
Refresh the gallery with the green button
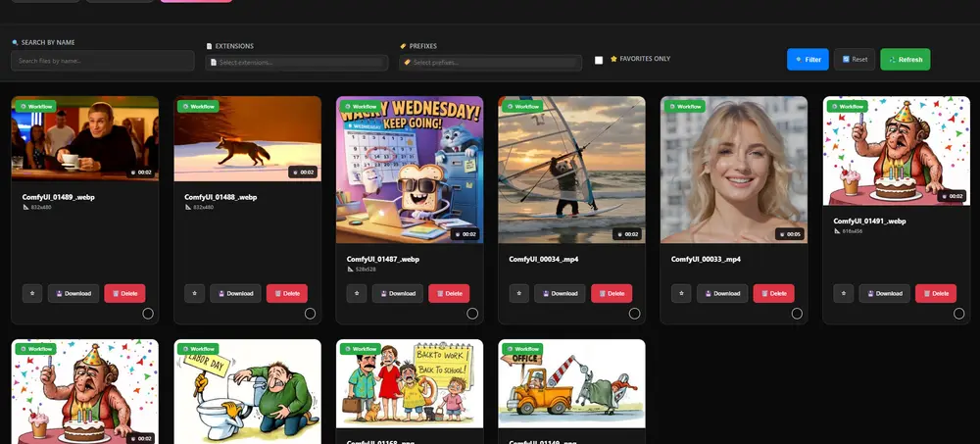(905, 60)
